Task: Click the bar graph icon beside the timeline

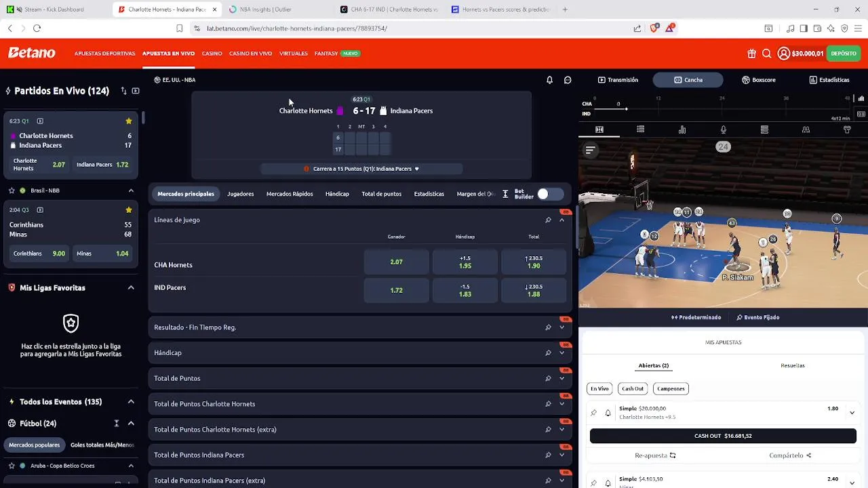Action: [x=861, y=98]
